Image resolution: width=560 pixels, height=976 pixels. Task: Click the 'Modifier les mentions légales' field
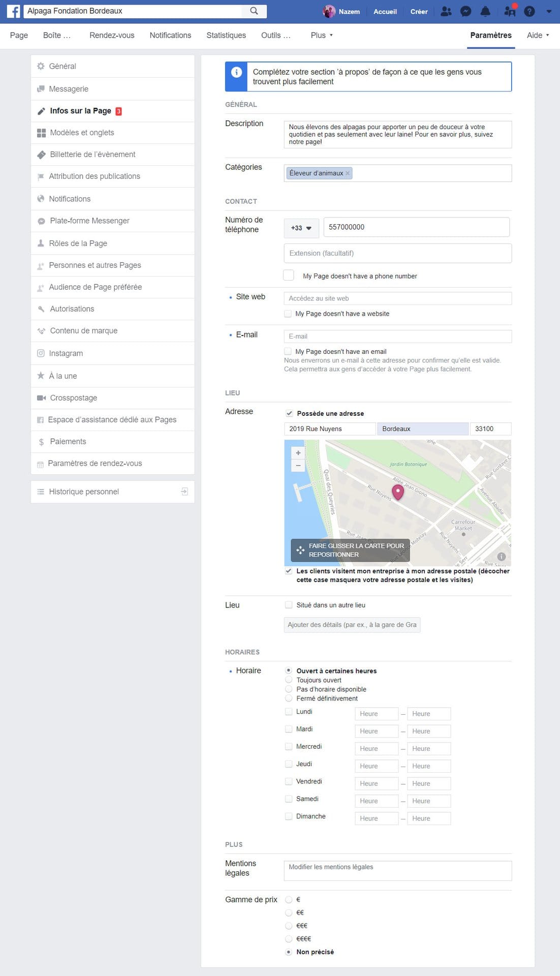tap(398, 871)
